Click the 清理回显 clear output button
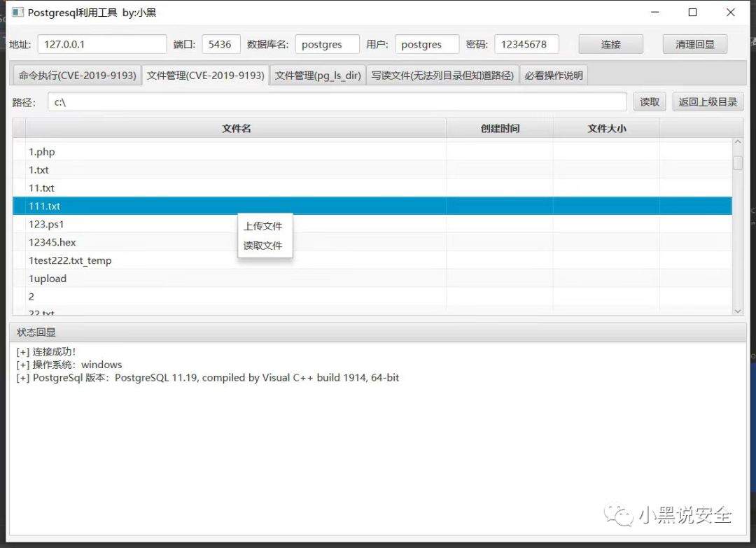 [x=695, y=44]
